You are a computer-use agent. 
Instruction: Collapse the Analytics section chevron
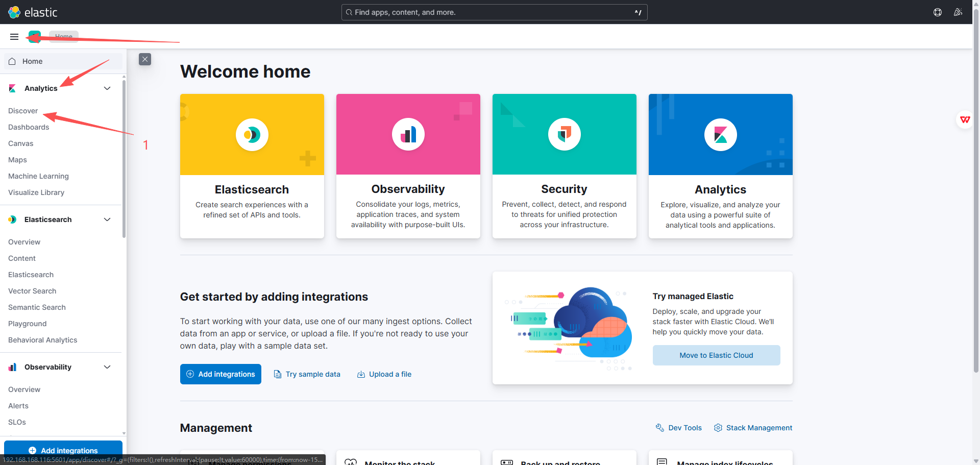(107, 88)
